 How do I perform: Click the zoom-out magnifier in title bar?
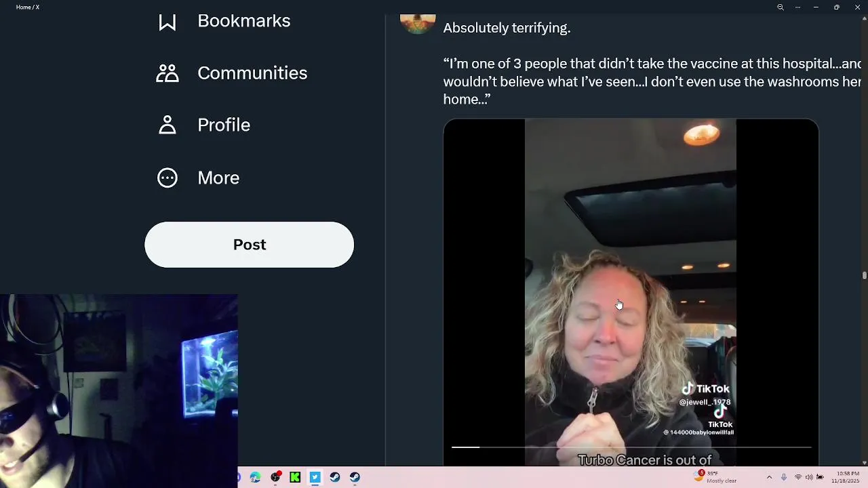[781, 7]
